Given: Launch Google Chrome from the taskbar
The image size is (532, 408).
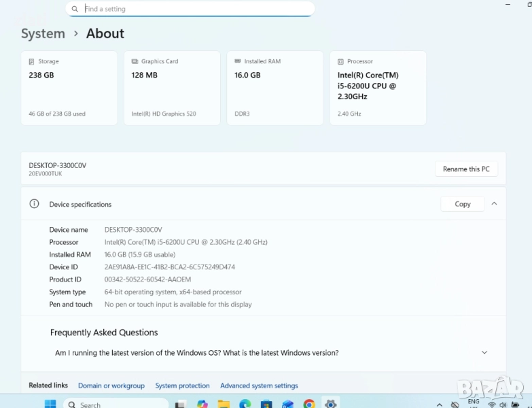Looking at the screenshot, I should (x=309, y=404).
